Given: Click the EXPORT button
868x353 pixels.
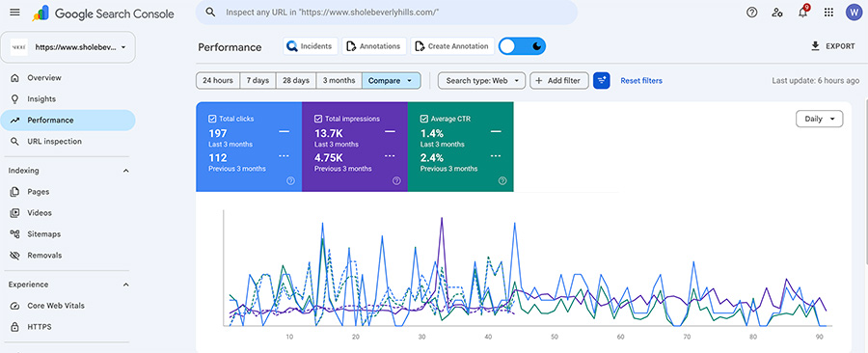Looking at the screenshot, I should 833,46.
